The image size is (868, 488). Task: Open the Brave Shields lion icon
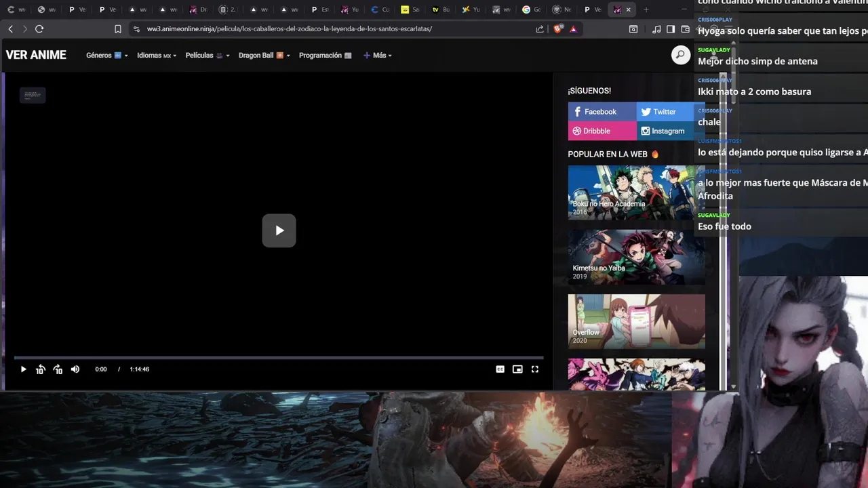coord(559,29)
